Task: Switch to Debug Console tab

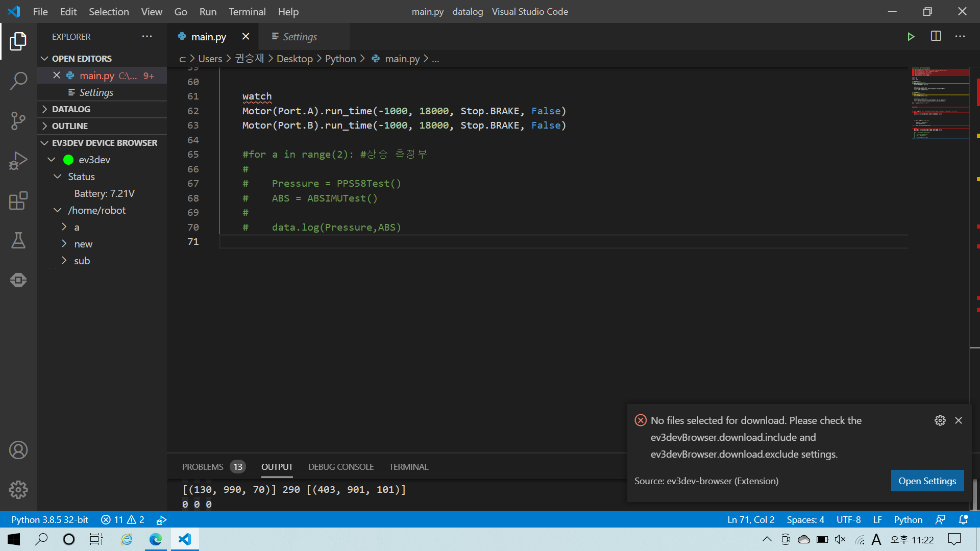Action: point(341,467)
